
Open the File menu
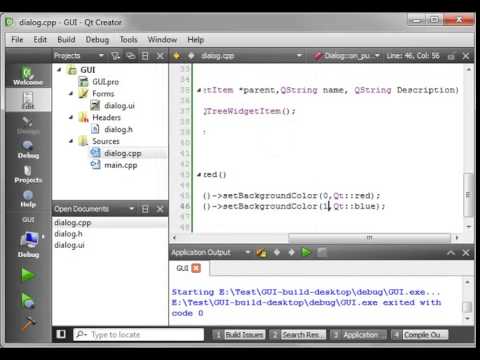pos(17,40)
